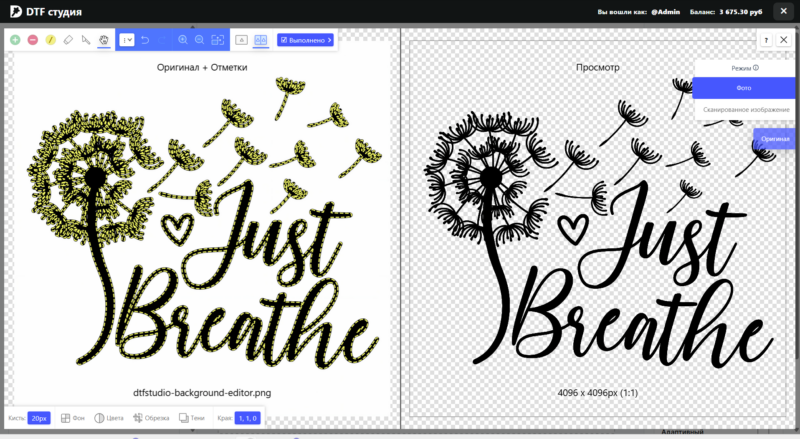Image resolution: width=800 pixels, height=439 pixels.
Task: Close the DTF студия window
Action: click(x=784, y=11)
